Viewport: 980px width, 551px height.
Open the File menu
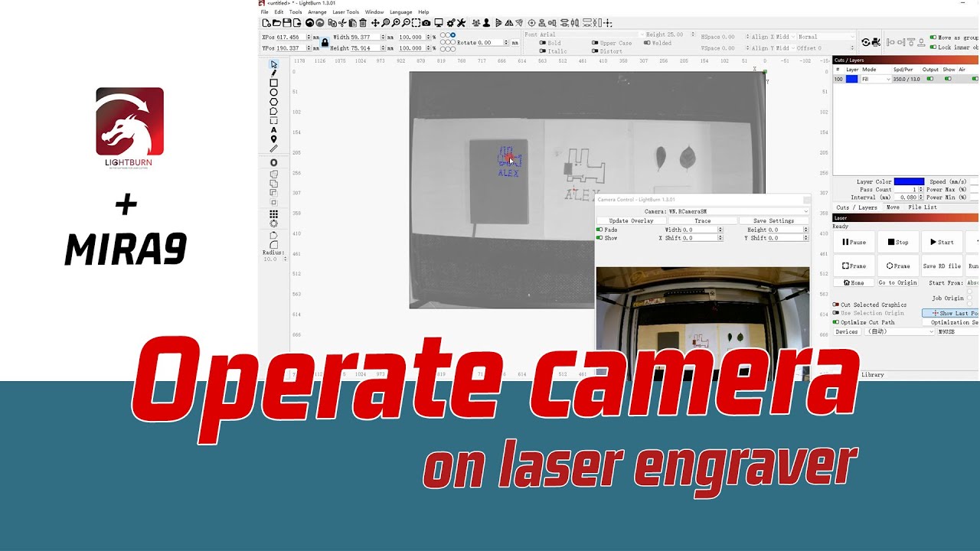tap(265, 12)
